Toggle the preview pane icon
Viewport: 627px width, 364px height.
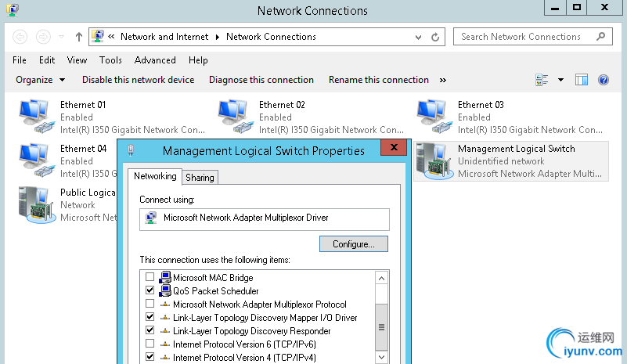(582, 80)
